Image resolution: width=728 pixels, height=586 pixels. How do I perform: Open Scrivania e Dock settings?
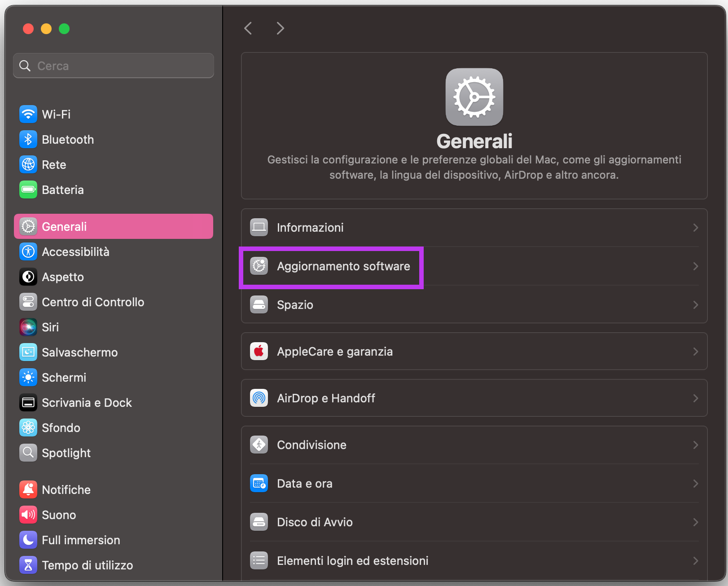87,402
